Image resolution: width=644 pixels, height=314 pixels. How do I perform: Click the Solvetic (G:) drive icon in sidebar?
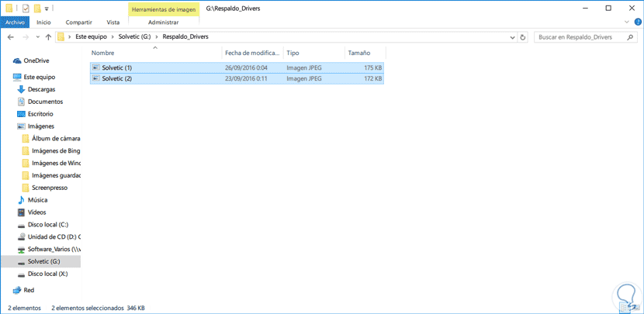point(22,262)
